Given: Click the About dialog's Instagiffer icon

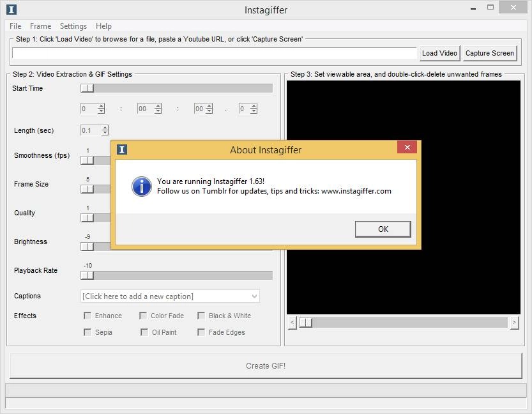Looking at the screenshot, I should pyautogui.click(x=122, y=149).
